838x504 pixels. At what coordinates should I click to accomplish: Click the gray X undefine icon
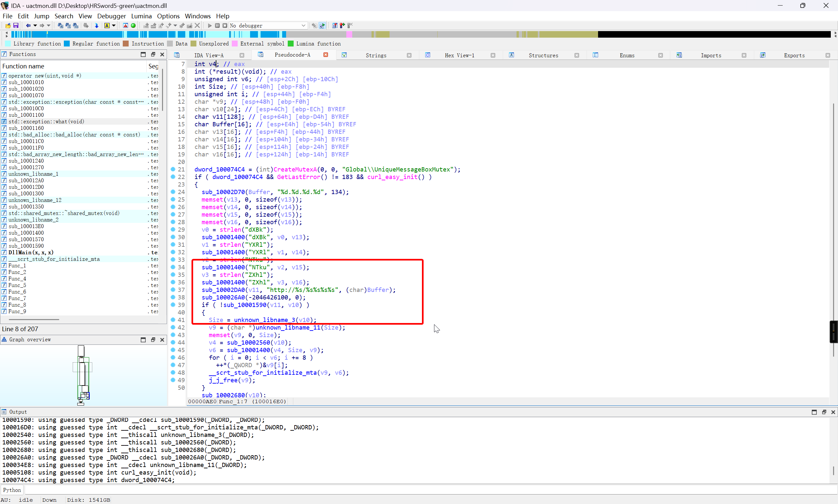point(197,26)
